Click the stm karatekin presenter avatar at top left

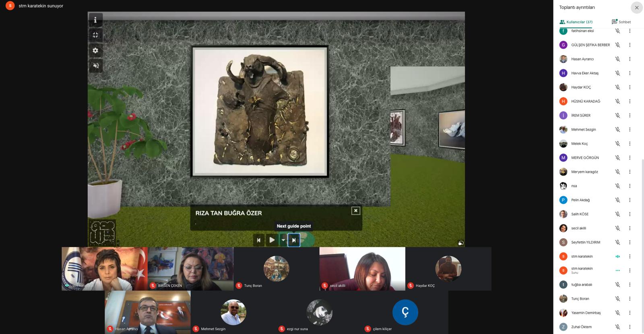pos(10,6)
